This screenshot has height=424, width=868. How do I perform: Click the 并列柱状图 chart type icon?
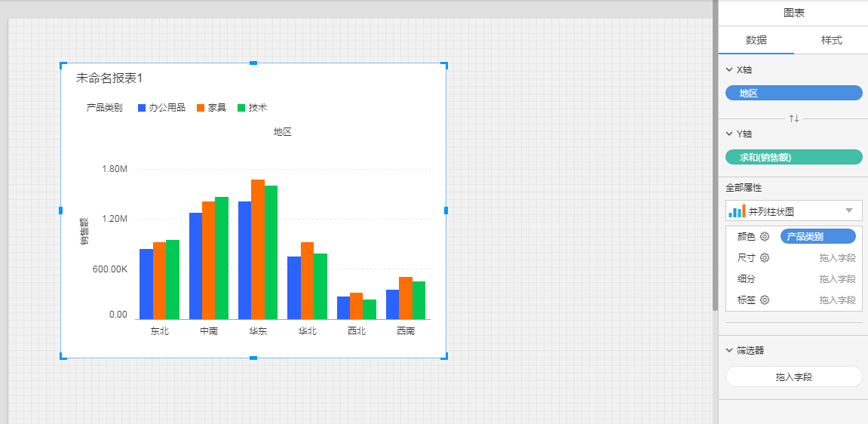738,211
